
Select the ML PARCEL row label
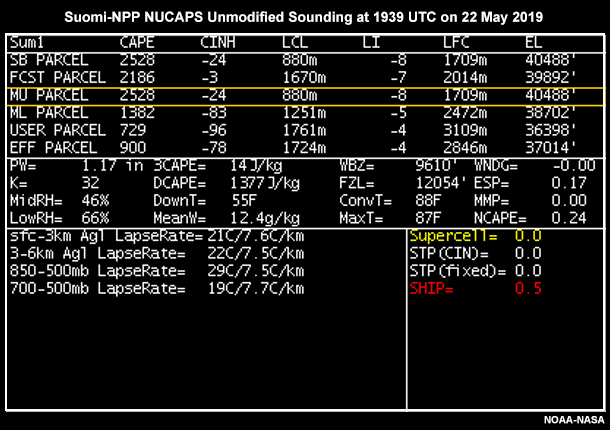(x=49, y=113)
